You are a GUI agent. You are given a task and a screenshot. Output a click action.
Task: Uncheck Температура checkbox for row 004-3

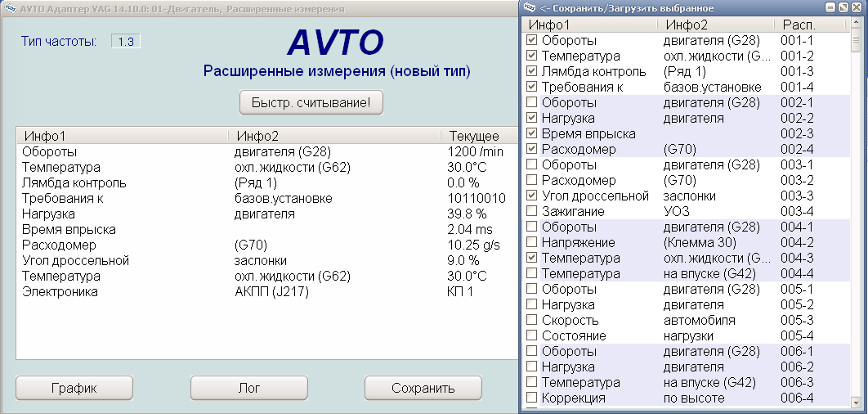[531, 258]
